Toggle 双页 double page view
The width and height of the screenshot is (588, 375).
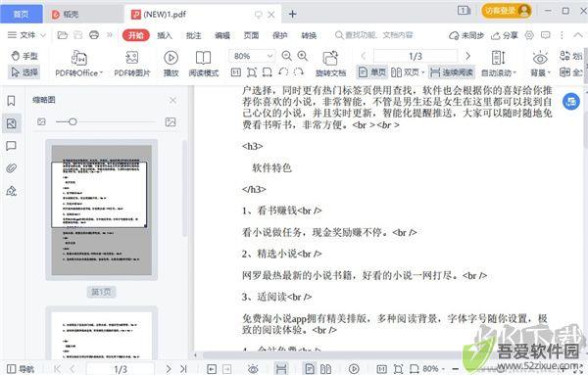(405, 71)
